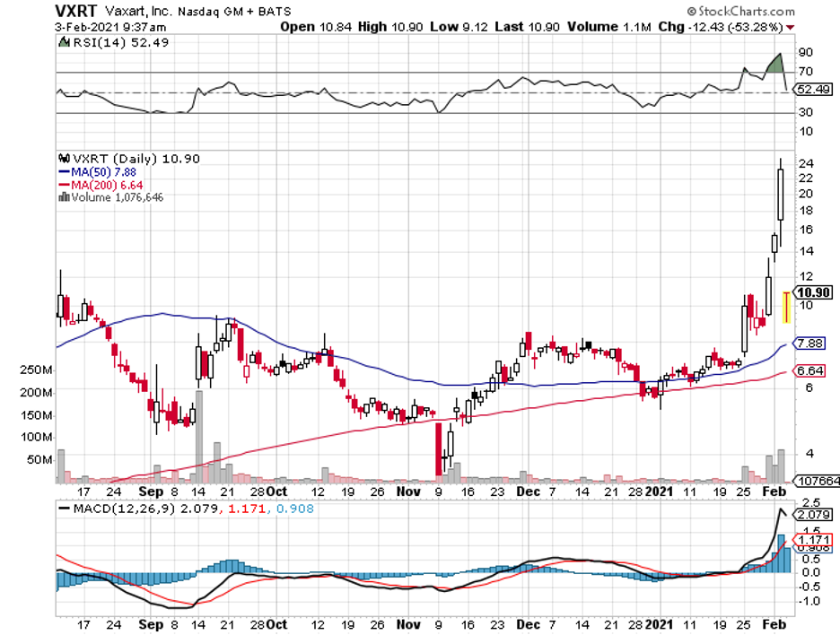Image resolution: width=840 pixels, height=635 pixels.
Task: Click the tall white candle near price 24
Action: click(781, 195)
